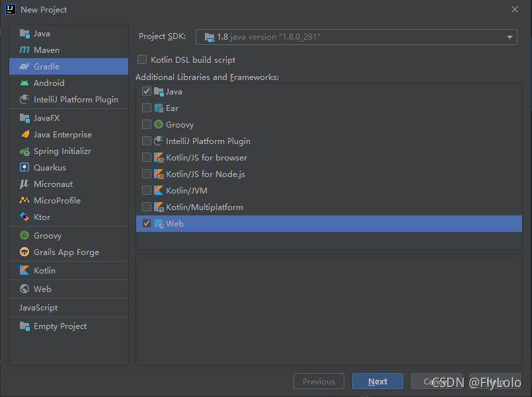532x397 pixels.
Task: Select 'Grails App Forge' label in sidebar
Action: coord(67,252)
